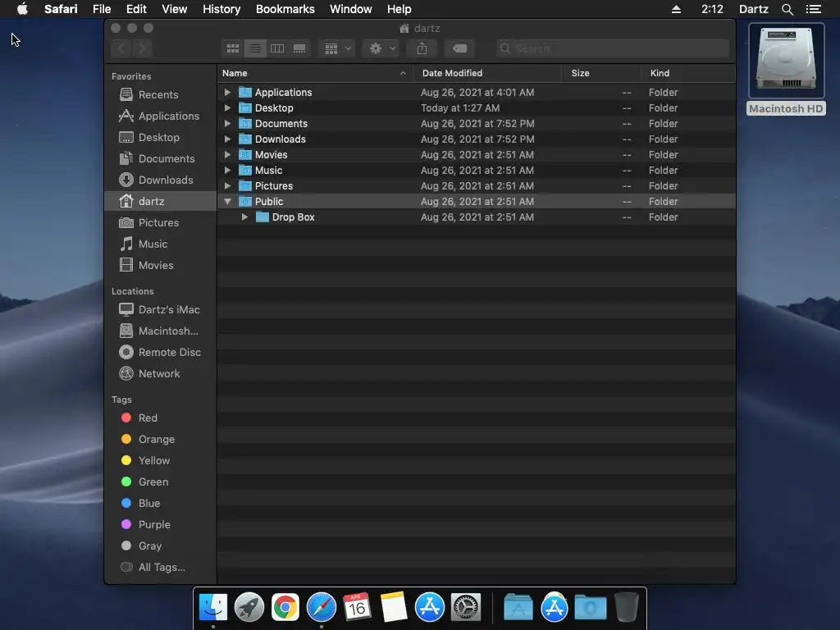Open Remote Disc in sidebar

160,353
